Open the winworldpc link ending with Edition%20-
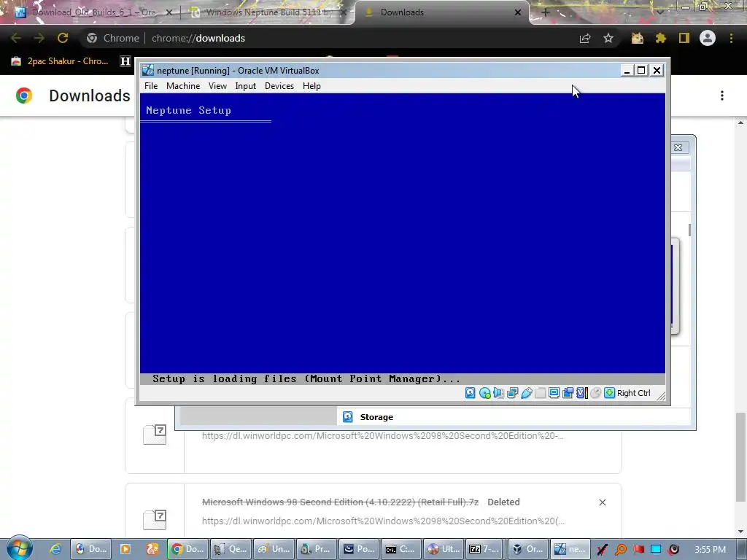 [383, 436]
